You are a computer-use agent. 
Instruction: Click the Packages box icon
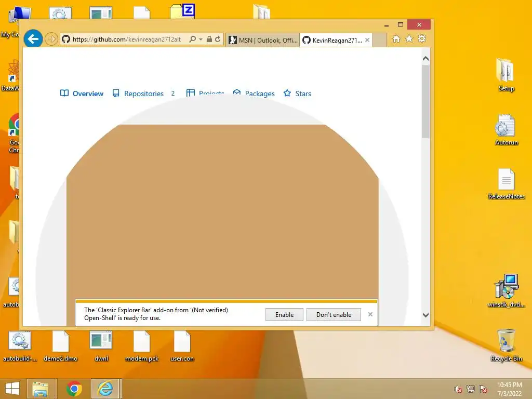[237, 92]
